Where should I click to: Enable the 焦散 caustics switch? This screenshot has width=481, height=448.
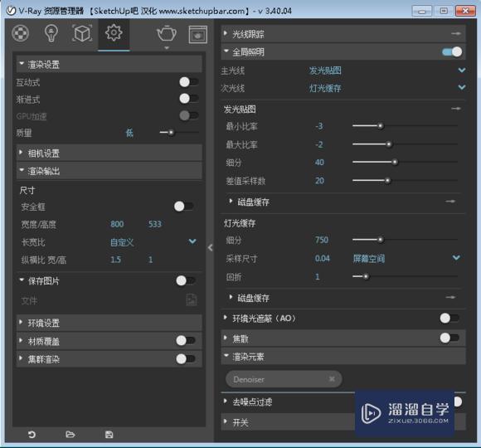tap(449, 338)
